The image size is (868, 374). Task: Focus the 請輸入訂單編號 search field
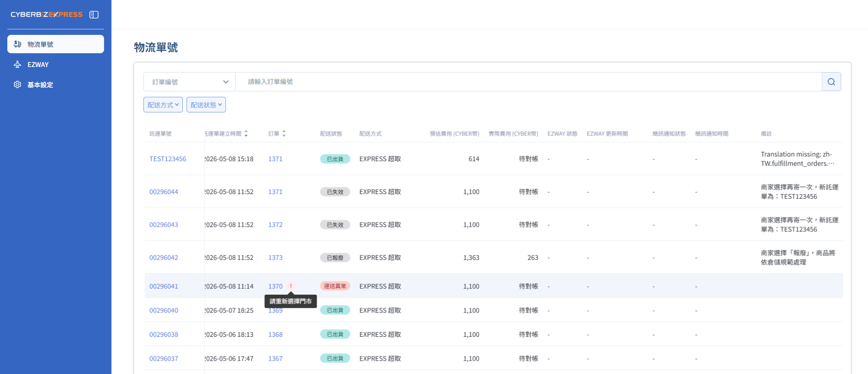(528, 82)
